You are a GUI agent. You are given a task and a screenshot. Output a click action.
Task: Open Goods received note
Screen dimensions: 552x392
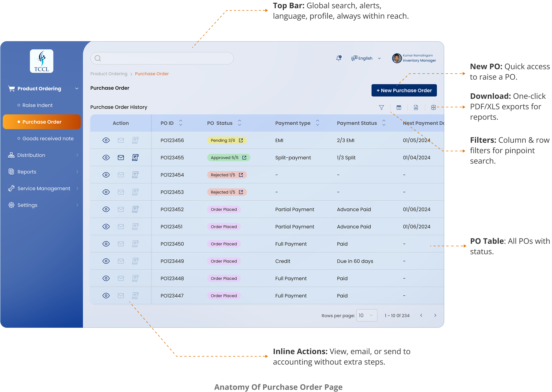[48, 139]
